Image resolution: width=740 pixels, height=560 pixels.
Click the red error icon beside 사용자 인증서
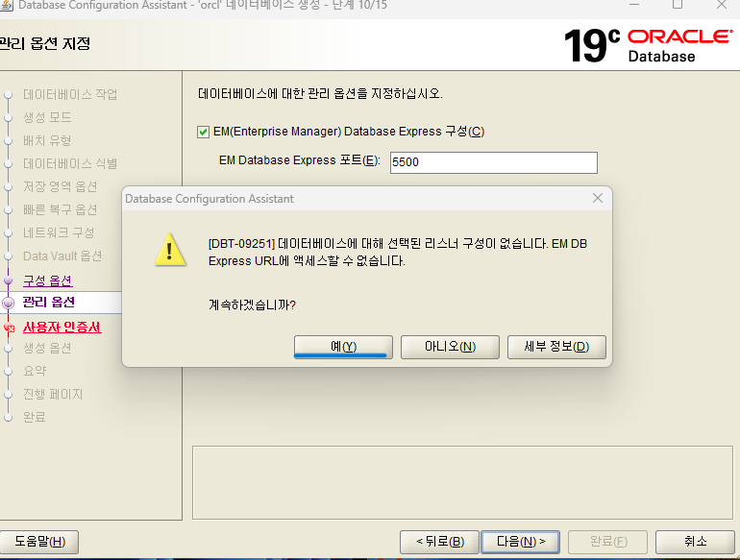(x=9, y=328)
